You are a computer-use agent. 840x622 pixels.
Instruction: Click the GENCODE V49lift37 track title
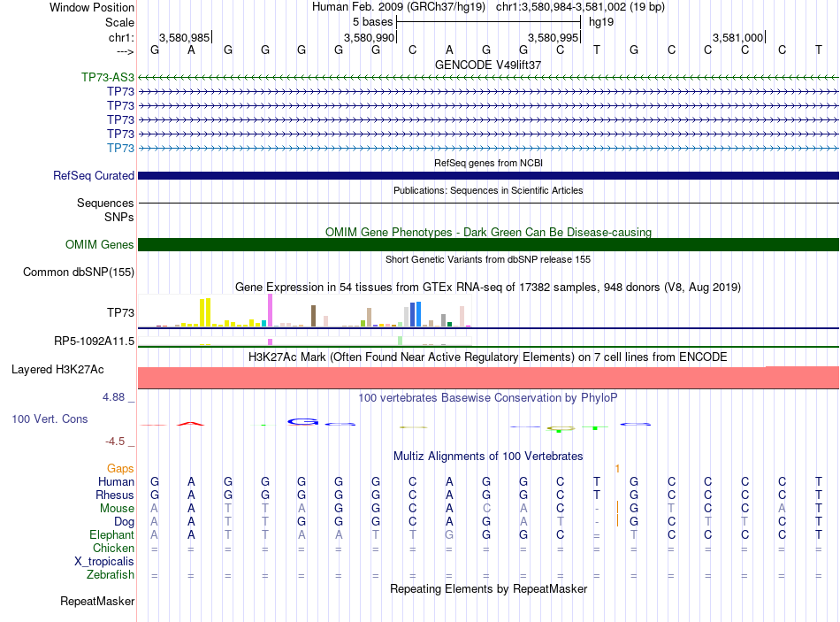(x=488, y=65)
